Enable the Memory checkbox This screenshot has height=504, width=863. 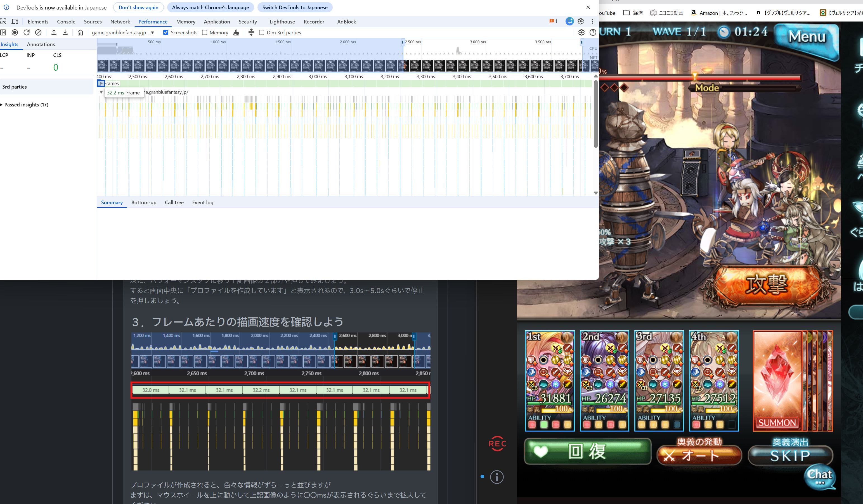(x=205, y=32)
